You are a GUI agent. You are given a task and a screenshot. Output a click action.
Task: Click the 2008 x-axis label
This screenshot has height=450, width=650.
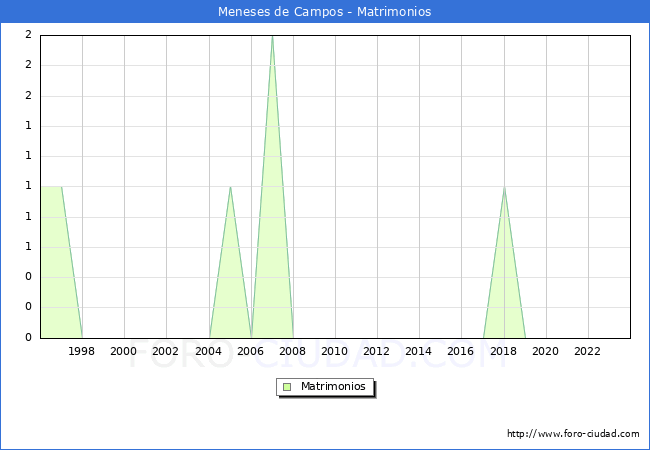click(293, 351)
